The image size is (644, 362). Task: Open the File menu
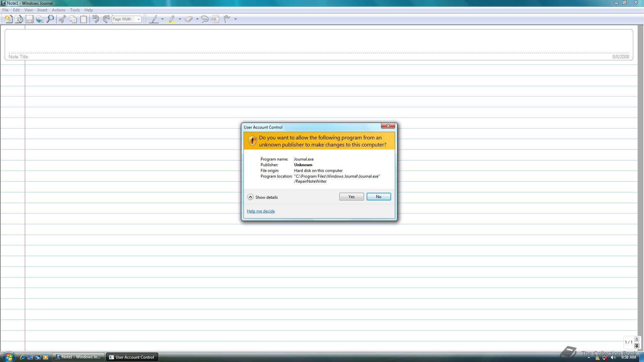click(x=5, y=10)
